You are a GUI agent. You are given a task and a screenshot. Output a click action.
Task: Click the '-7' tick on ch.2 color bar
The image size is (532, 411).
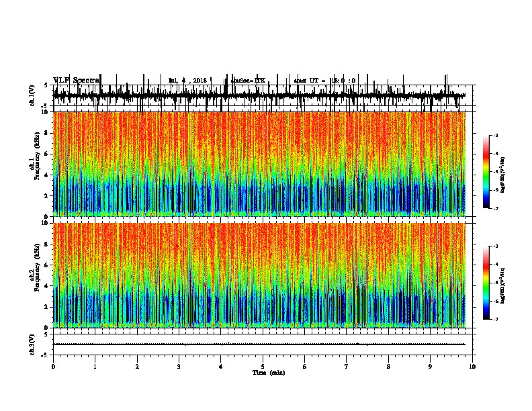(496, 319)
